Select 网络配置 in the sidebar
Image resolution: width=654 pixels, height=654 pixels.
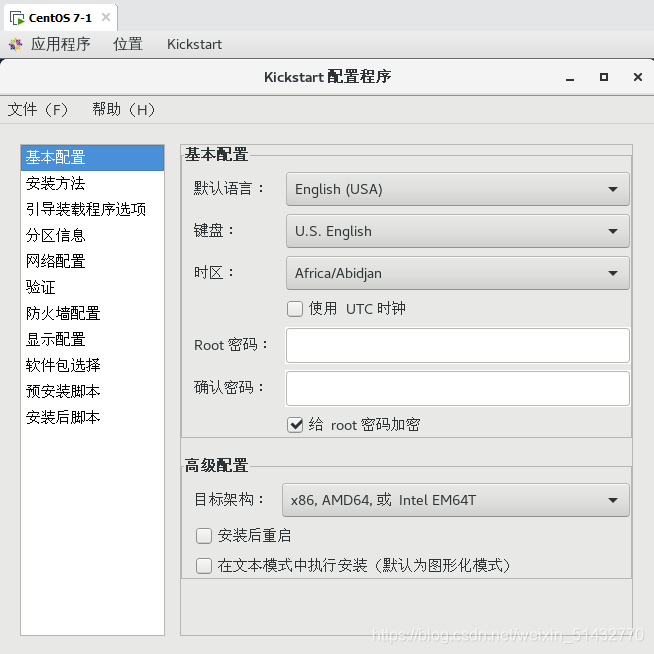[x=93, y=262]
